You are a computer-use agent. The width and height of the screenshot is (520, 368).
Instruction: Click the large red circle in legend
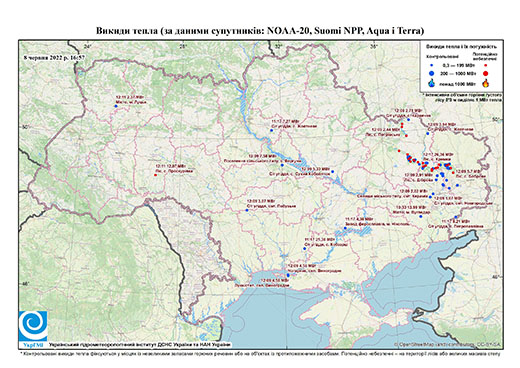click(486, 73)
